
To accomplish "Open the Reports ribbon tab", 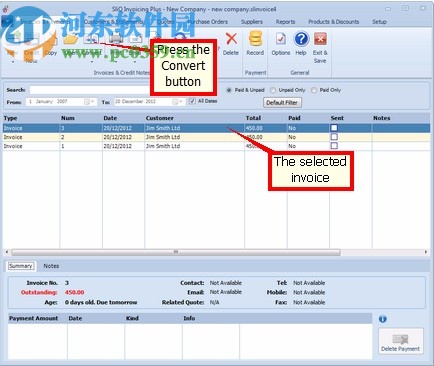I will (x=285, y=22).
